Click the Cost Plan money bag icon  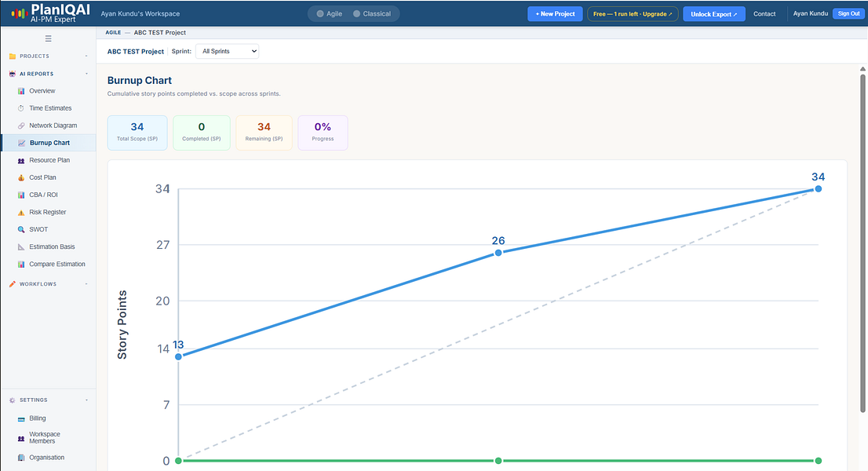coord(21,177)
